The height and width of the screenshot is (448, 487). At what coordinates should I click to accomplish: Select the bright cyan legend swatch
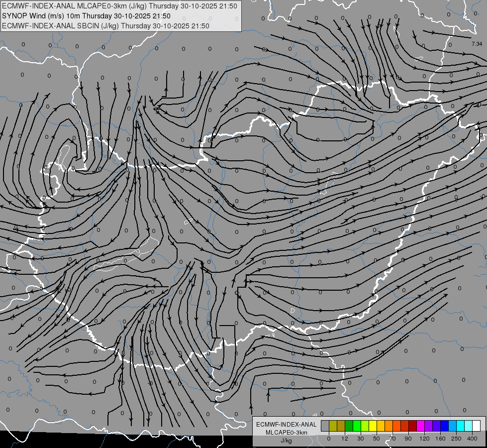461,426
